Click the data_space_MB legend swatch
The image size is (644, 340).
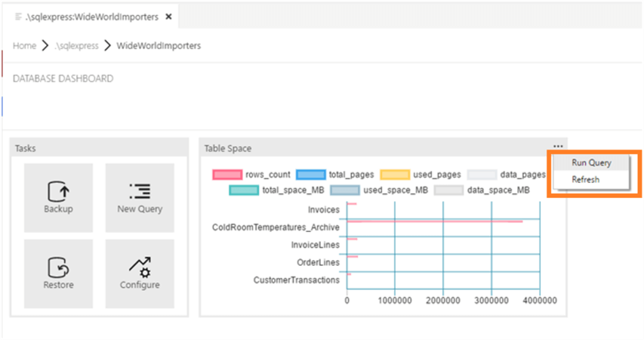click(x=448, y=190)
